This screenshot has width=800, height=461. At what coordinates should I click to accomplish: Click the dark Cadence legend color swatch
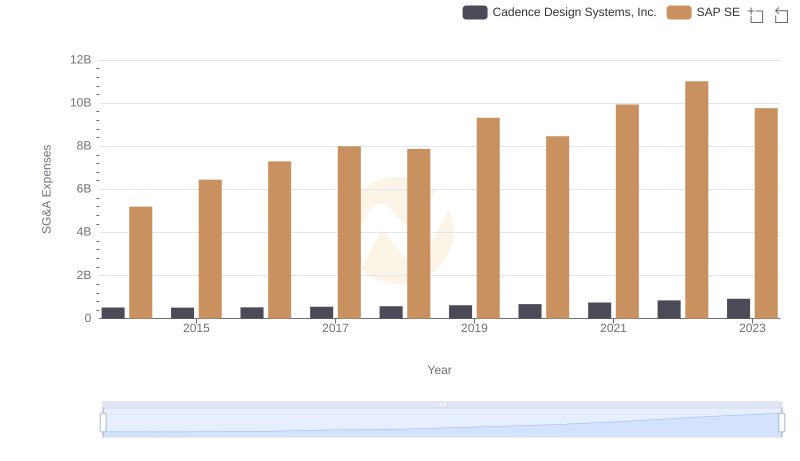coord(475,12)
